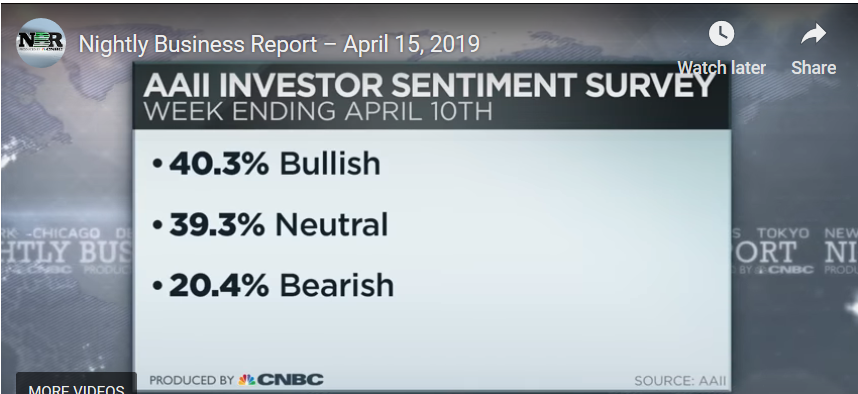Open the Nightly Business Report video title link
This screenshot has width=858, height=394.
click(x=279, y=44)
